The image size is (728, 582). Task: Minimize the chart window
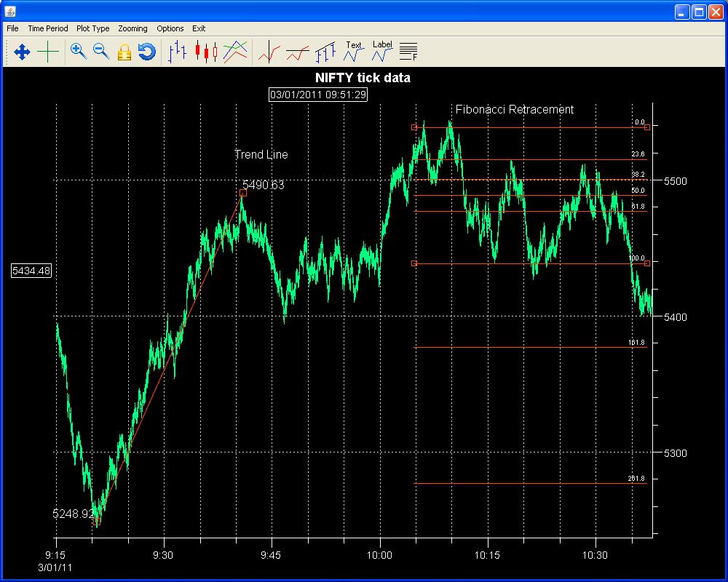[682, 12]
